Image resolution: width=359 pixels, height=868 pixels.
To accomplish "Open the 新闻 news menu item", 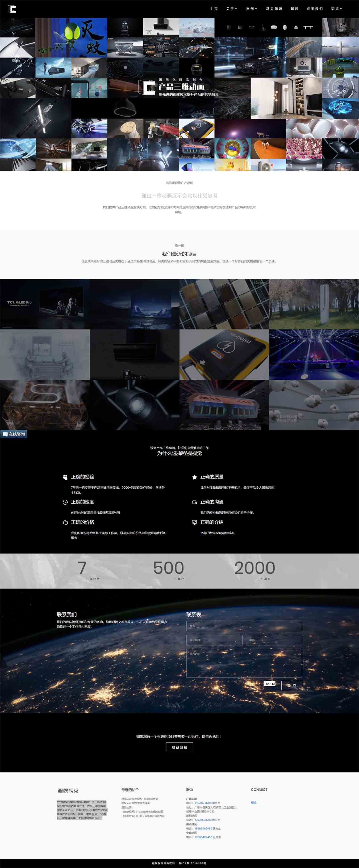I will (x=294, y=9).
